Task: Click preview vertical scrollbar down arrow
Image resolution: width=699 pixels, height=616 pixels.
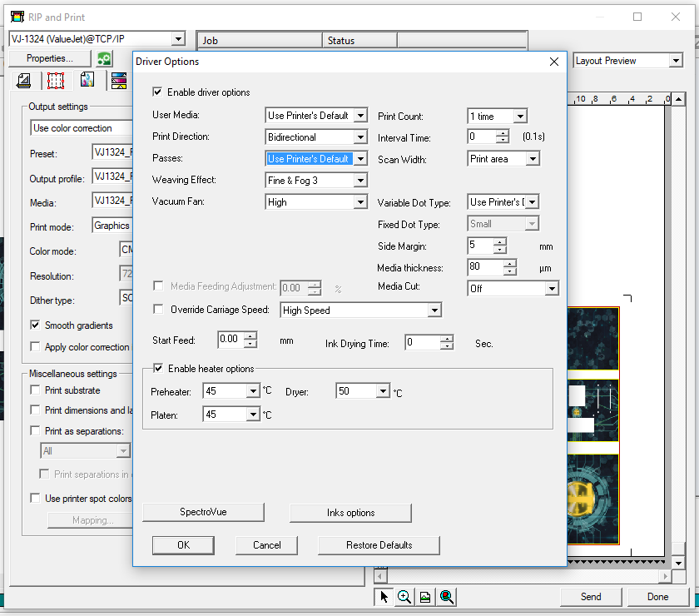Action: click(678, 563)
